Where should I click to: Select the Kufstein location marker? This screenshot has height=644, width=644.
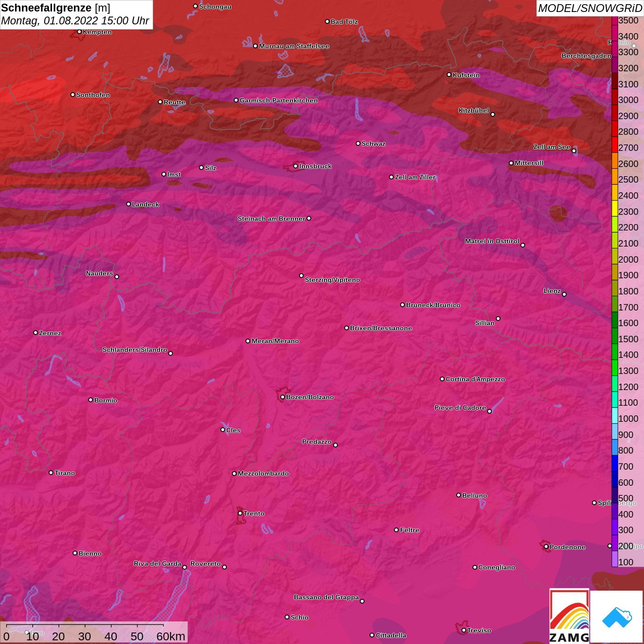click(x=449, y=75)
